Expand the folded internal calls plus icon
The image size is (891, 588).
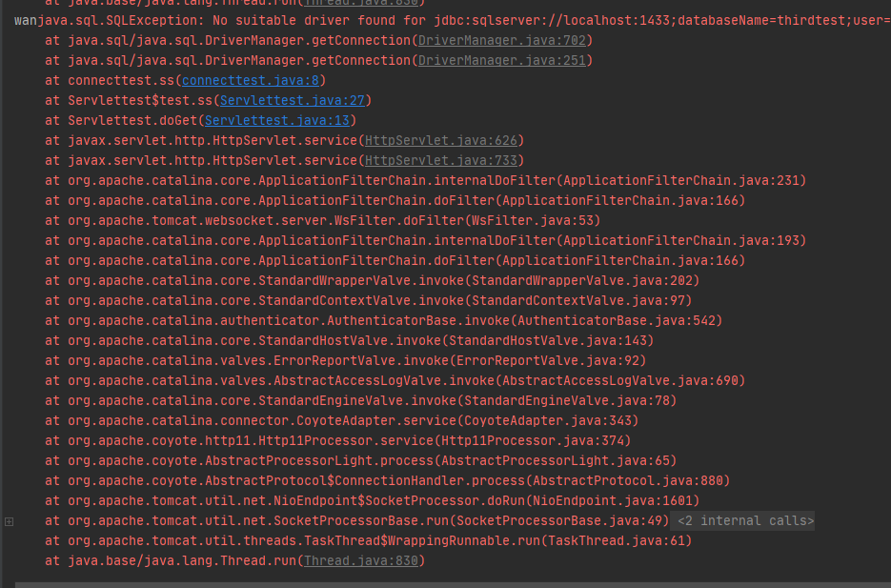coord(10,521)
